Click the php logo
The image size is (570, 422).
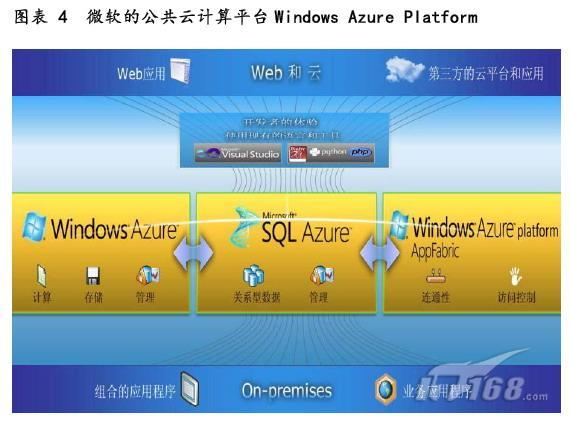coord(360,152)
